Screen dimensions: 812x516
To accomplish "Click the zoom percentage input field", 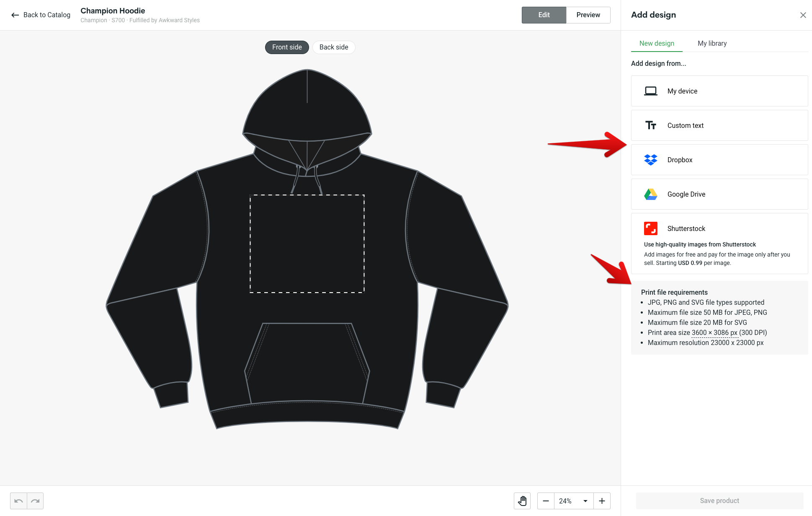I will point(565,501).
